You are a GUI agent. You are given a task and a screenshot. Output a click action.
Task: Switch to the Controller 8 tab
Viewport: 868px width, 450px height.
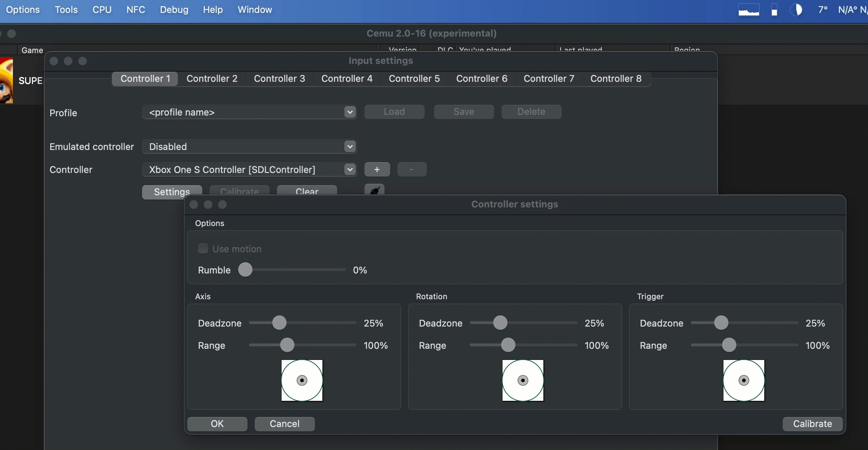pos(616,79)
